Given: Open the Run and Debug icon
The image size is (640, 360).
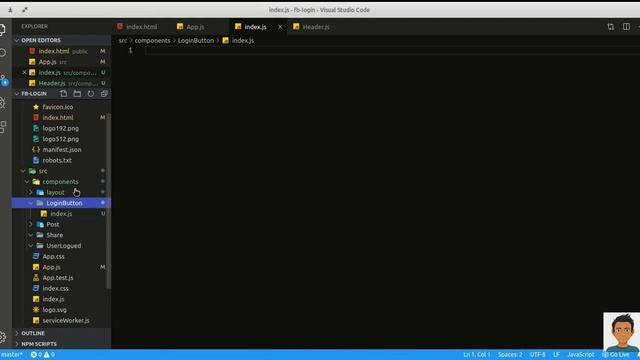Looking at the screenshot, I should click(x=3, y=103).
